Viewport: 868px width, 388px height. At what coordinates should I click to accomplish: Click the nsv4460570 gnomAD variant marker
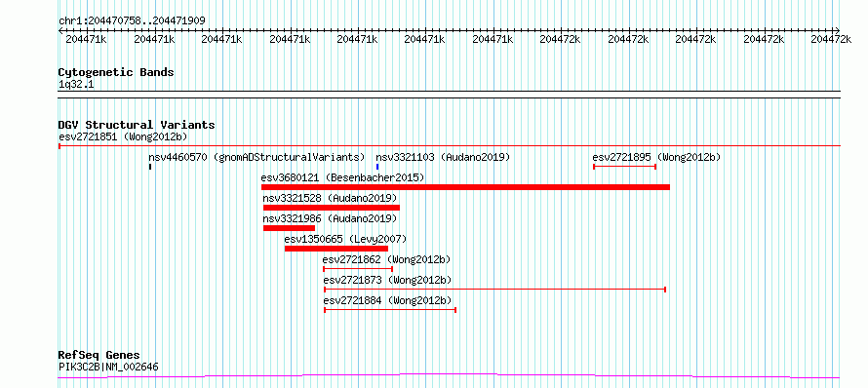tap(150, 166)
